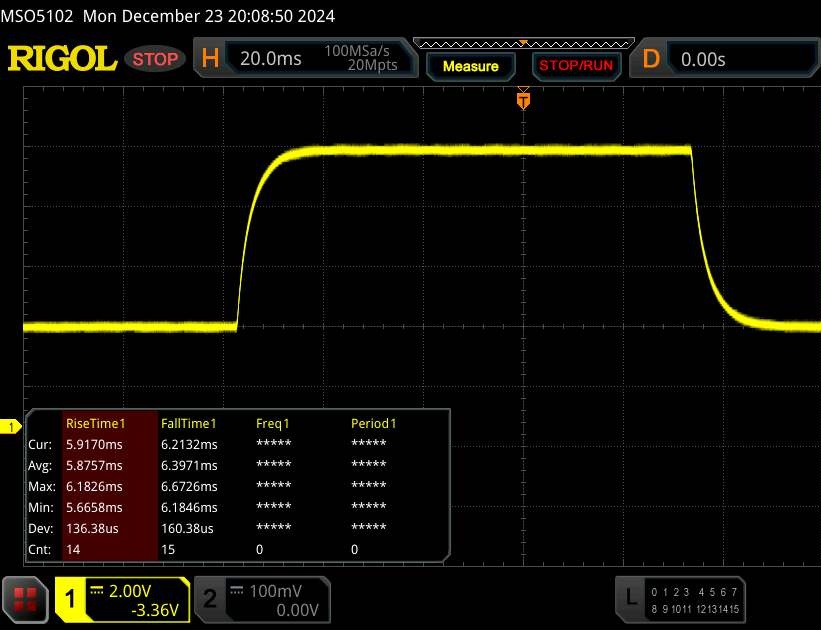821x630 pixels.
Task: Click the FallTime1 average value 6.3971ms
Action: [189, 466]
